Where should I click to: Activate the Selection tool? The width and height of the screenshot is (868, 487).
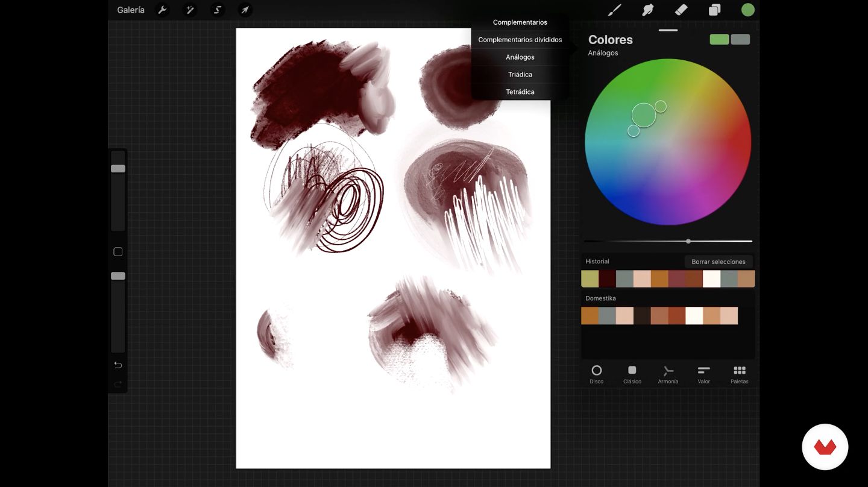(x=218, y=10)
